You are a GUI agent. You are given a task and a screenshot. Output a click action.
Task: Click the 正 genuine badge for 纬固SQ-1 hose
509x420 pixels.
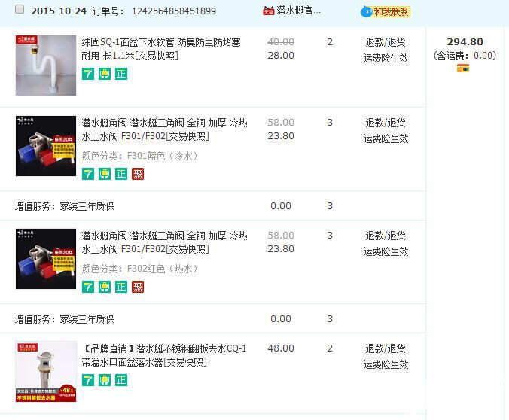[121, 74]
